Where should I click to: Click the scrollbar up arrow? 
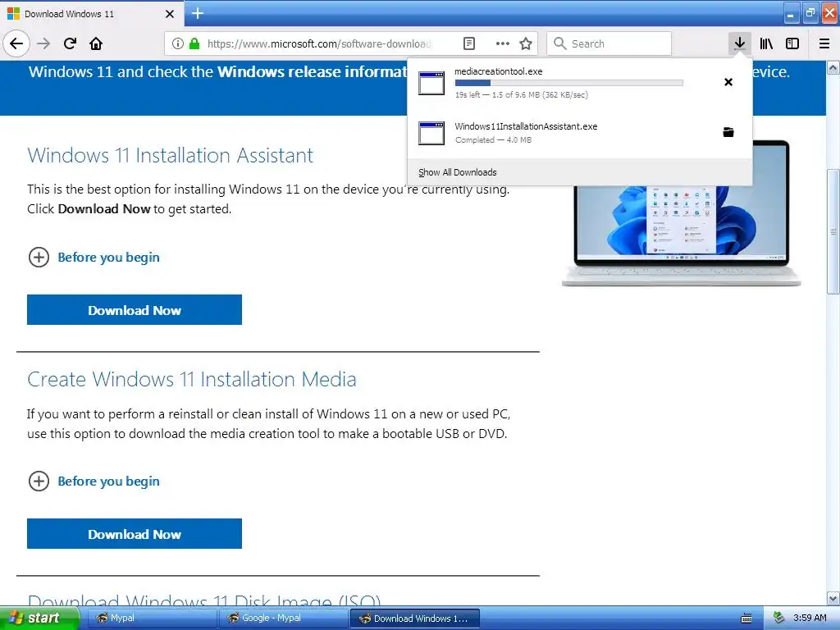point(833,67)
